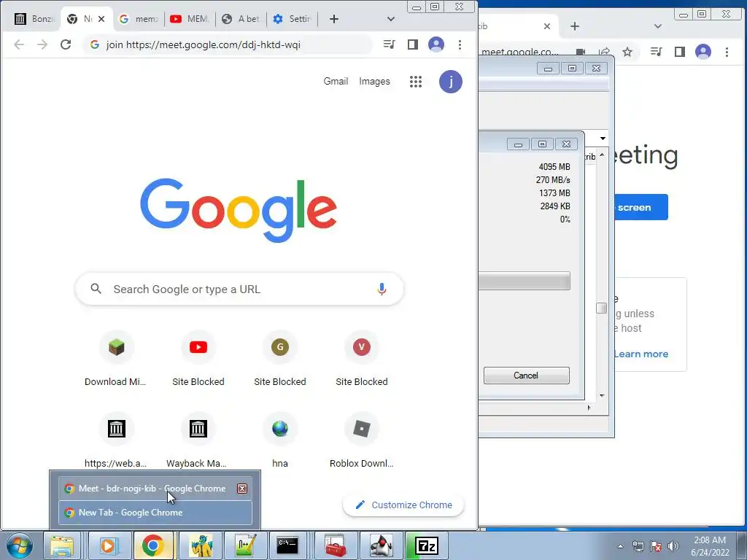Open Windows Media Player from the taskbar
This screenshot has width=747, height=560.
108,545
